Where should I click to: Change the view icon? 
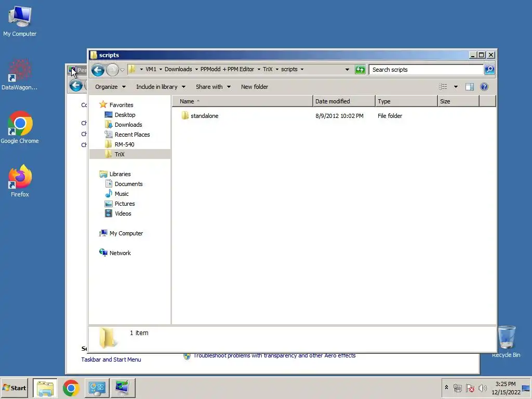coord(443,87)
